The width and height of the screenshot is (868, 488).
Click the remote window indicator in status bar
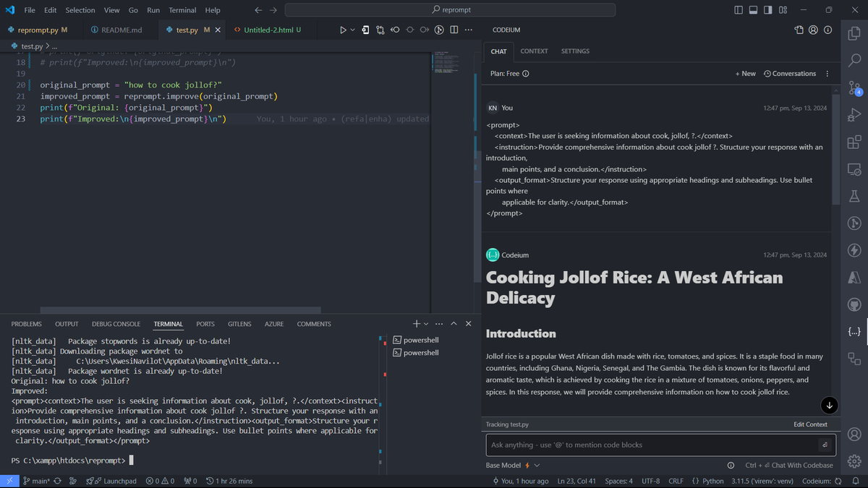(x=9, y=481)
